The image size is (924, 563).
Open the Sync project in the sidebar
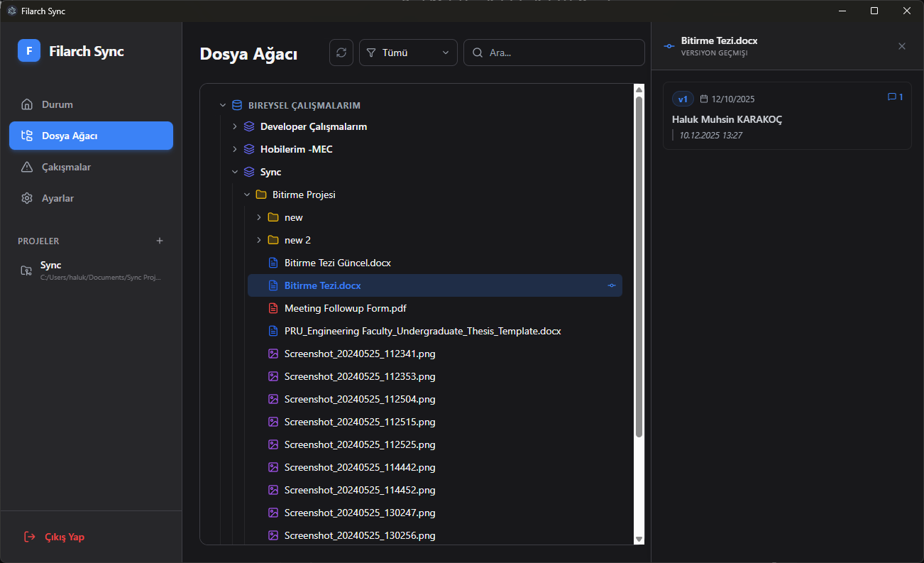(91, 270)
